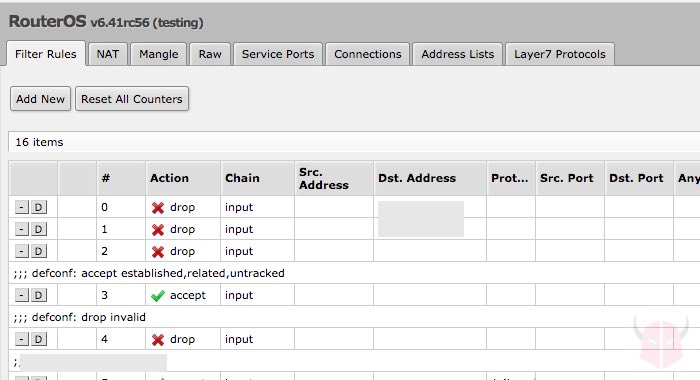Sort by Dst. Port column header
The height and width of the screenshot is (380, 700).
coord(639,178)
